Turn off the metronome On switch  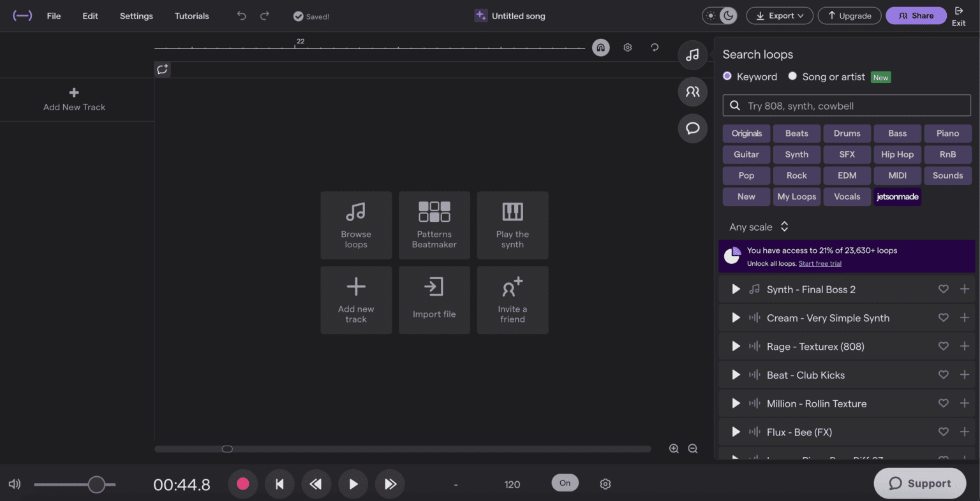(x=565, y=483)
